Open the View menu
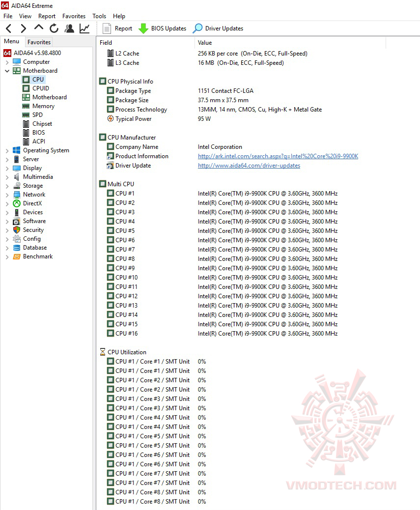This screenshot has width=420, height=510. click(25, 16)
